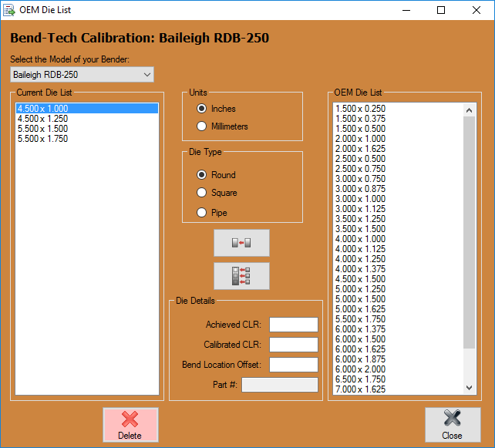Select 1.500 x 0.250 in OEM list
The width and height of the screenshot is (495, 448).
(399, 109)
